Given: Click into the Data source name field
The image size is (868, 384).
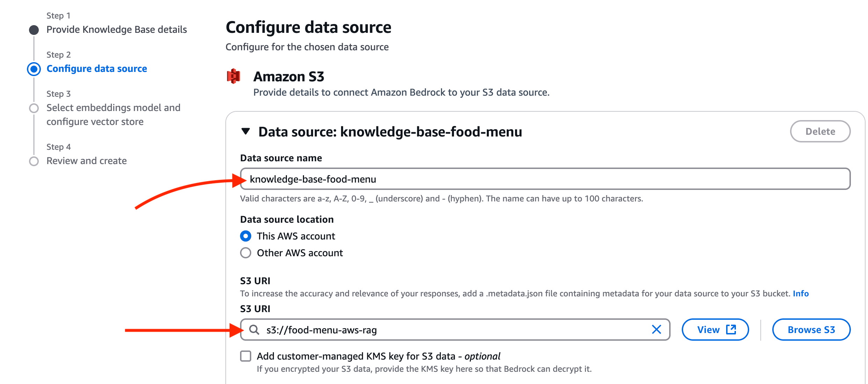Looking at the screenshot, I should [x=545, y=179].
